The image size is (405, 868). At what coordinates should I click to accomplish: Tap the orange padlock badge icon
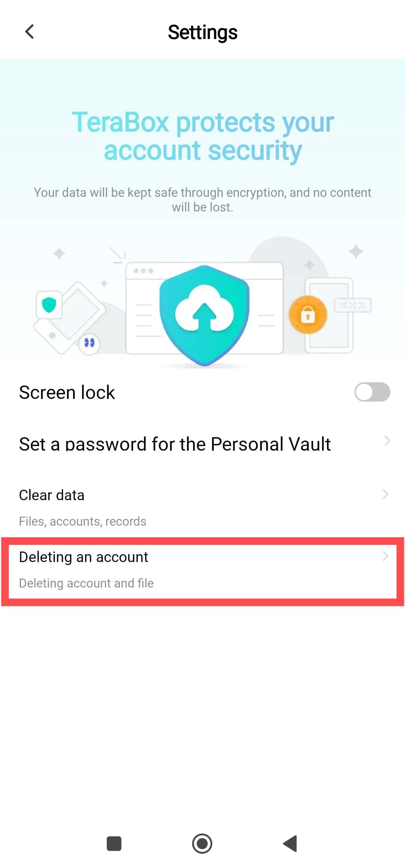[308, 315]
